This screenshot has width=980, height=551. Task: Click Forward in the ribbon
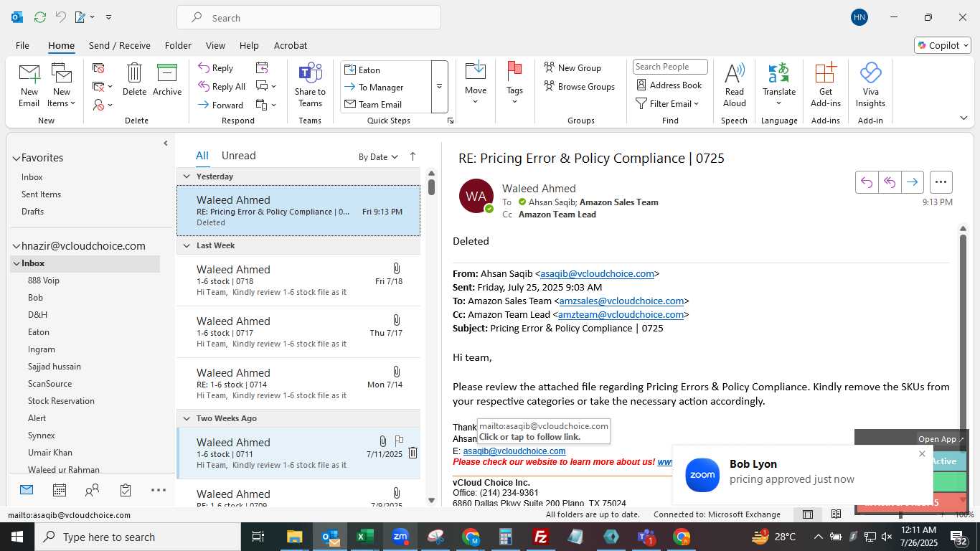tap(220, 105)
